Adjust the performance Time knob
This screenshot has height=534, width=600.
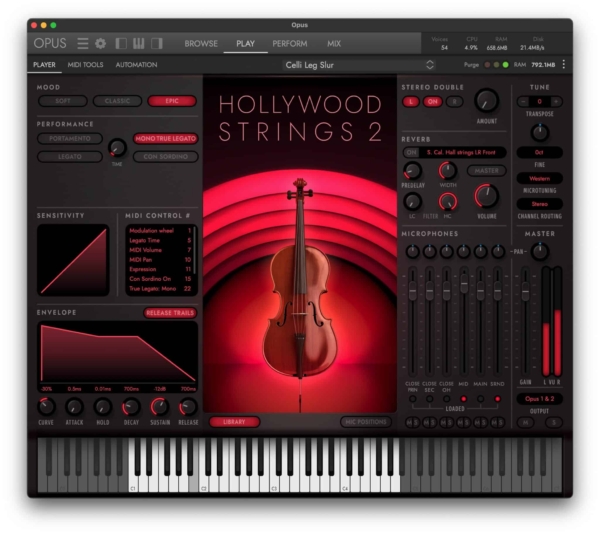pyautogui.click(x=117, y=148)
